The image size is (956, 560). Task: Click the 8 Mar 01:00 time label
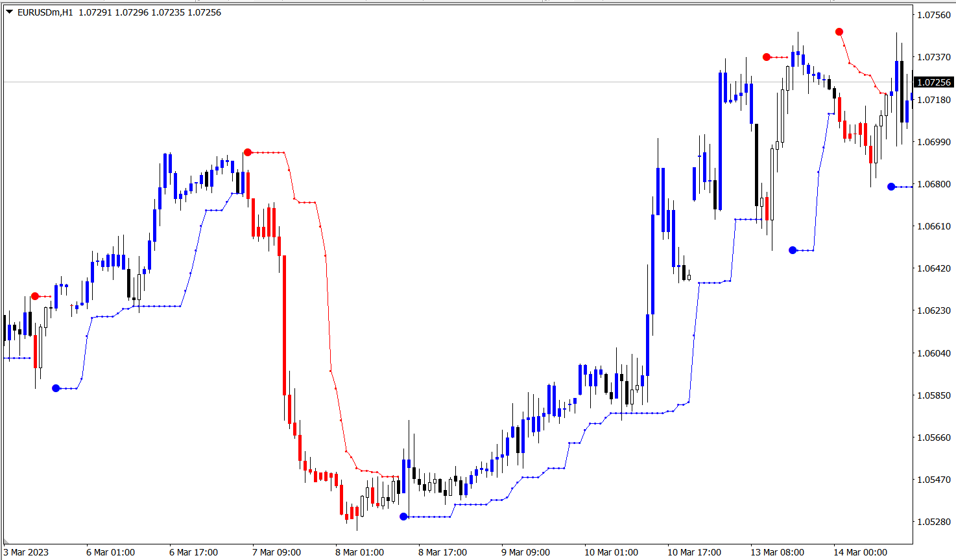pyautogui.click(x=359, y=552)
